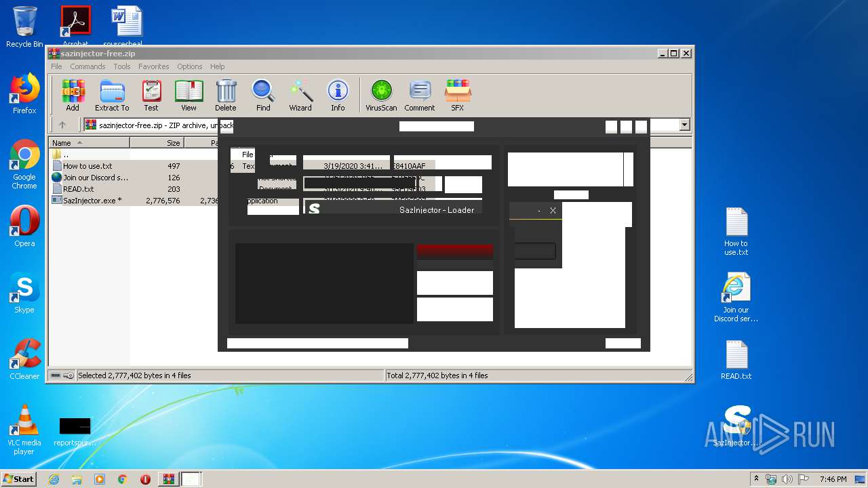
Task: Click the Find magnifier icon
Action: (263, 95)
